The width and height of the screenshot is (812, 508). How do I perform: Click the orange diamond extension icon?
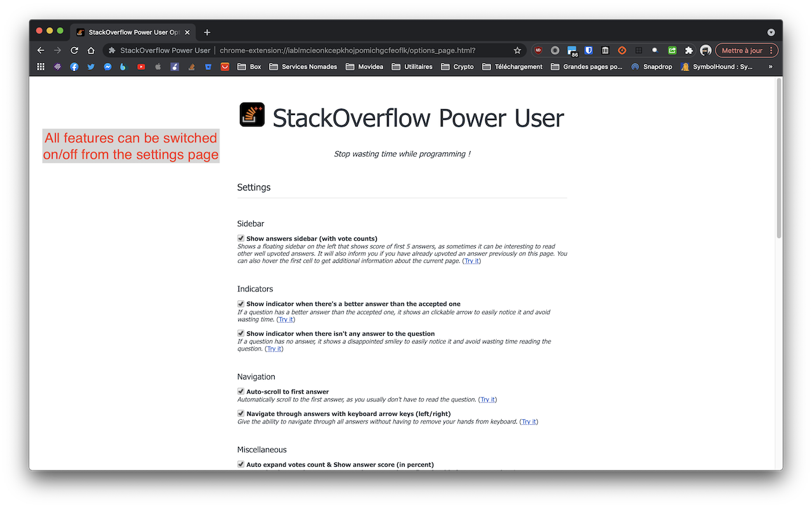coord(622,50)
